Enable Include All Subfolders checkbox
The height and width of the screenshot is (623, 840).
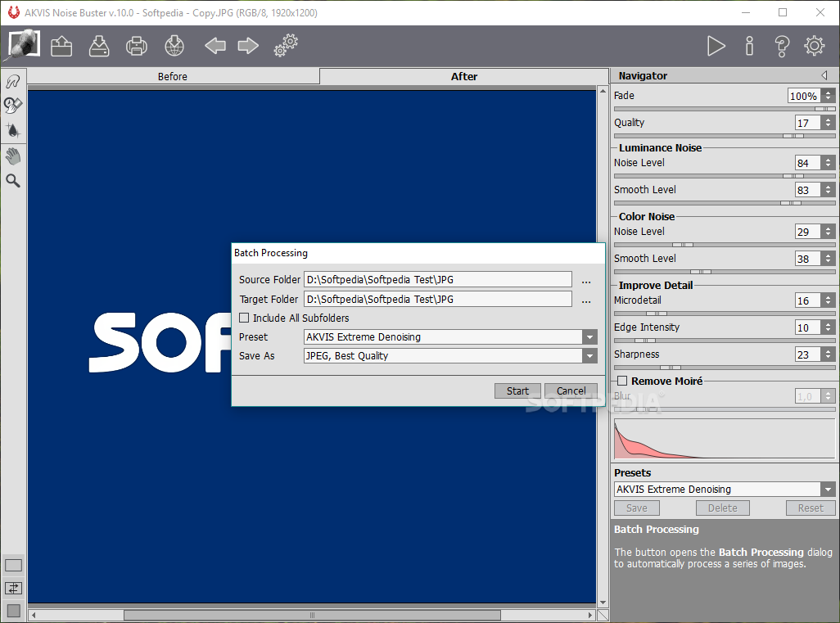tap(244, 318)
